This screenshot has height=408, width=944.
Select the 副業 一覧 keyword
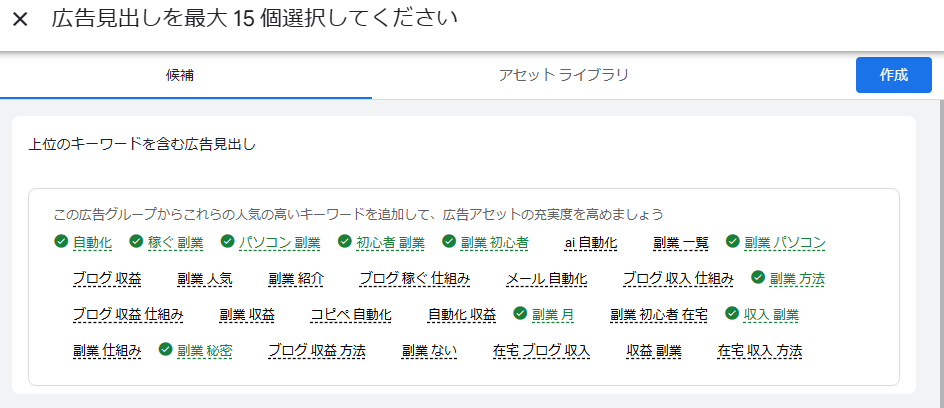681,243
